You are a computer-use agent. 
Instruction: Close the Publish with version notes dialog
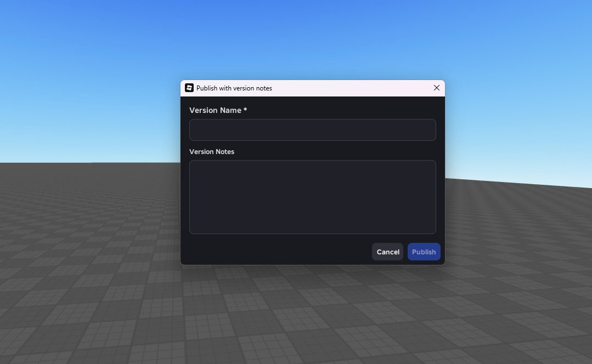(x=436, y=88)
